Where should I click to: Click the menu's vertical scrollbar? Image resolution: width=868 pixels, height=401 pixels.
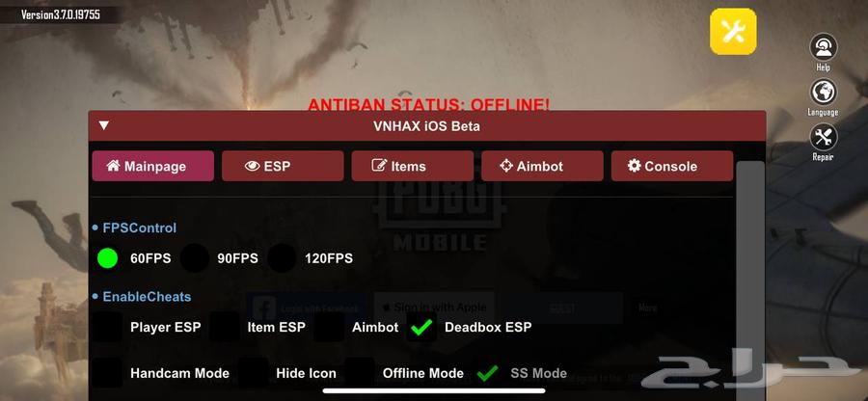click(x=750, y=280)
